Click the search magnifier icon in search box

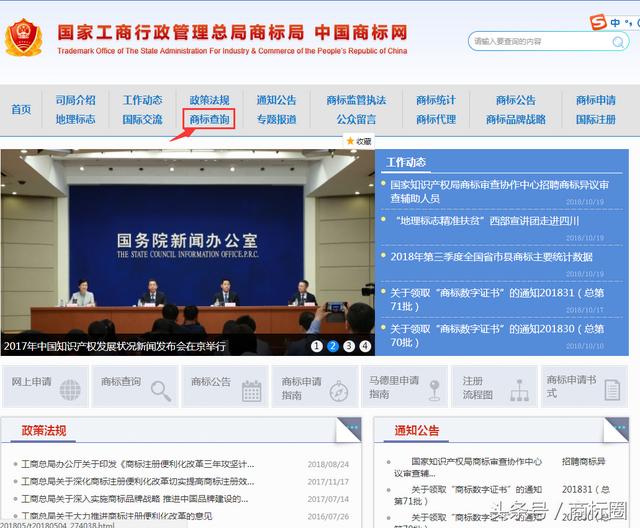(618, 42)
